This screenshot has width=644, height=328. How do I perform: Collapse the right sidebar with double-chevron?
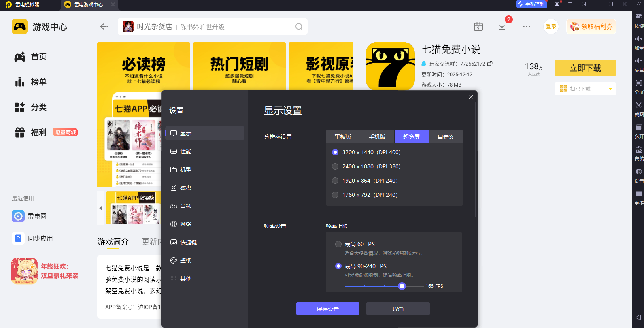[x=639, y=4]
